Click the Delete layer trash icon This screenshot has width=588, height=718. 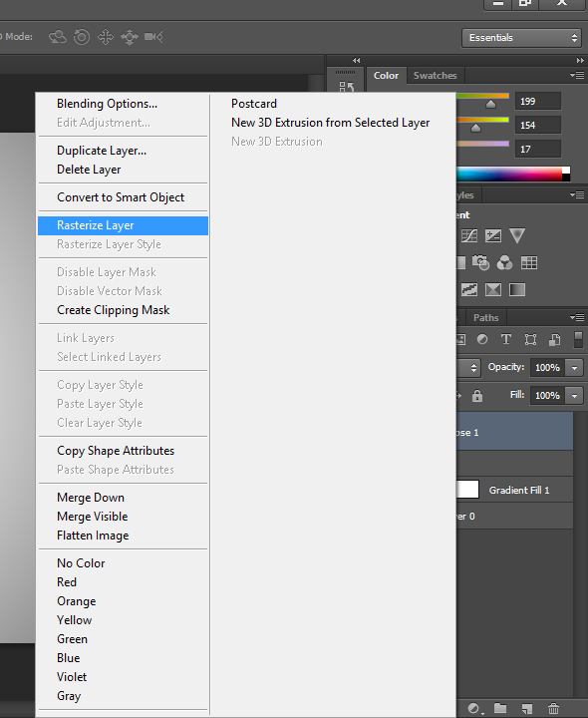tap(554, 708)
